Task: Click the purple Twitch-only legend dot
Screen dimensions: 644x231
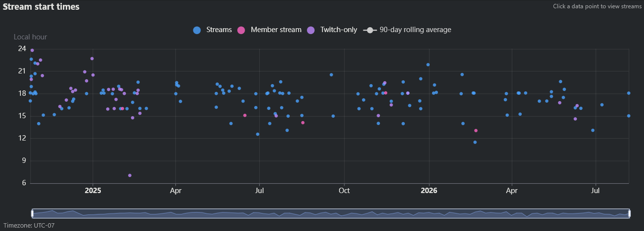Action: click(311, 30)
